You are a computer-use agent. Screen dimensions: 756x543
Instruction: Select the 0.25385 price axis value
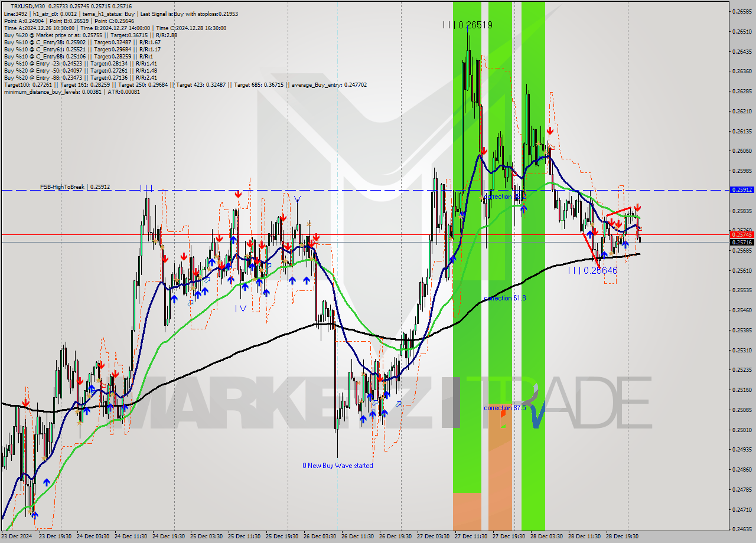click(742, 330)
